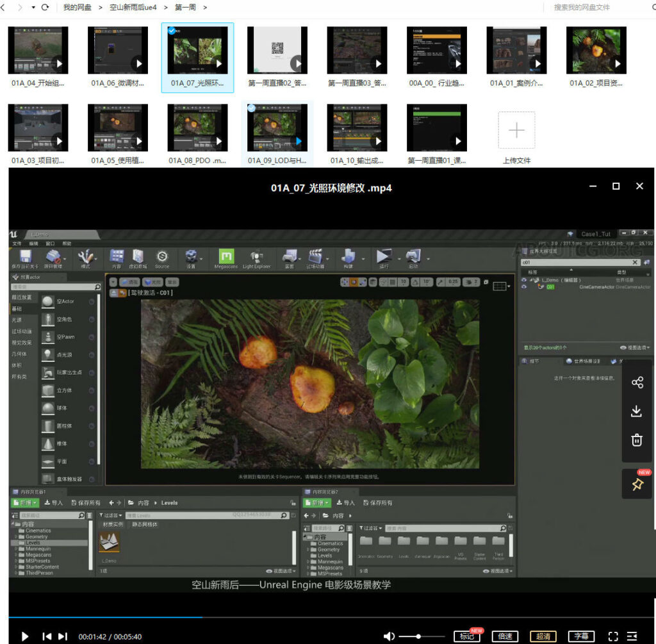Open 过滤器 dropdown in content browser 2
Viewport: 656px width, 644px height.
click(x=371, y=528)
